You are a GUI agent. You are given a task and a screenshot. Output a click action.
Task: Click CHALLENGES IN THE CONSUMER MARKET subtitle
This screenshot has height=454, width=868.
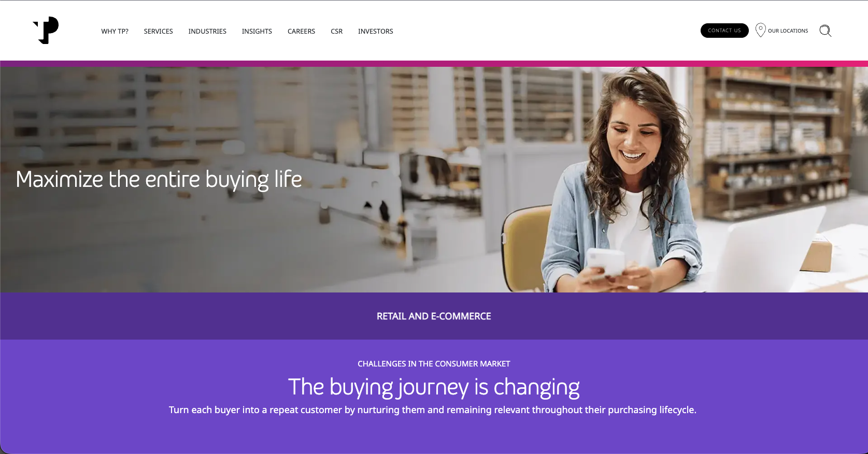click(434, 364)
